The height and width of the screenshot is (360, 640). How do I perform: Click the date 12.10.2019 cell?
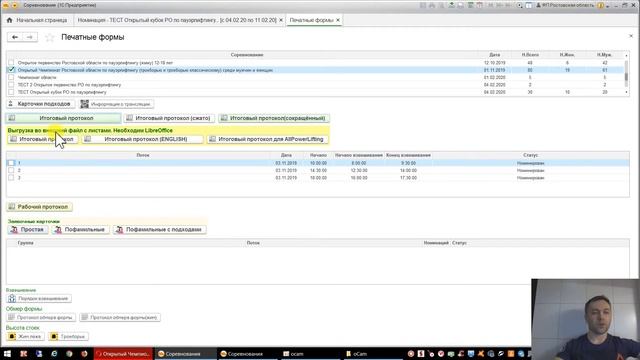tap(494, 63)
